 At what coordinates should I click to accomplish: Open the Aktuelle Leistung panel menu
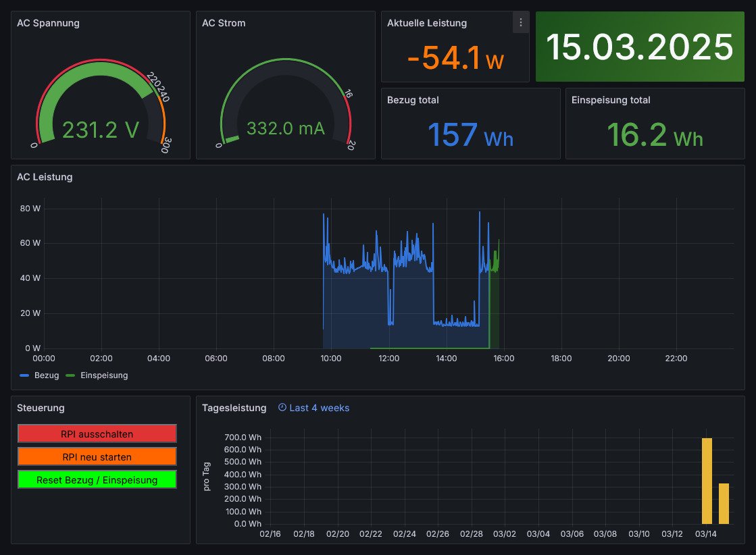[520, 23]
